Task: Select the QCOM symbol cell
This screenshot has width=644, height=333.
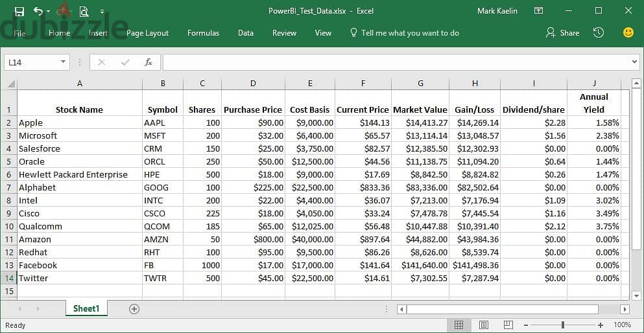Action: [x=163, y=226]
